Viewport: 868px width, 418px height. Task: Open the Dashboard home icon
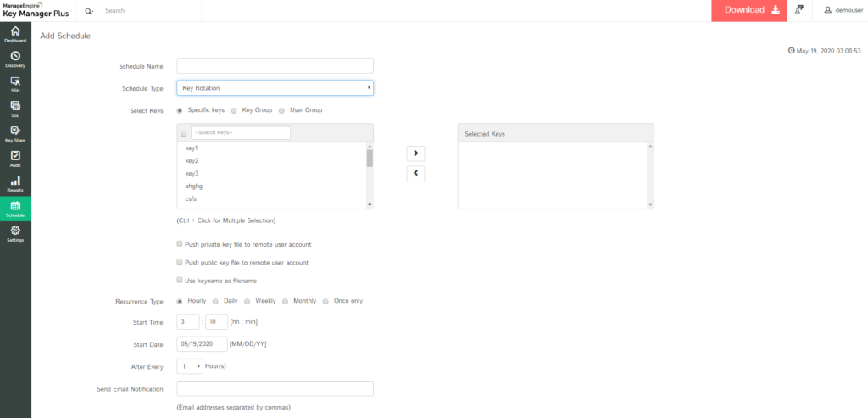[x=15, y=34]
